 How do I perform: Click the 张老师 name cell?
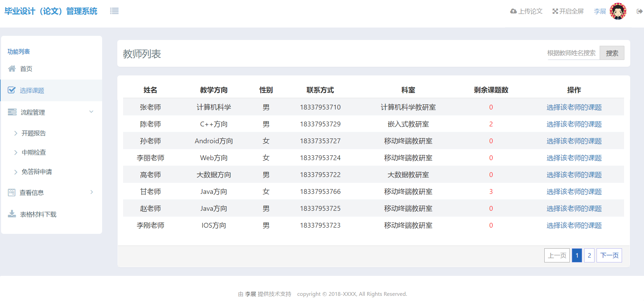(x=150, y=107)
